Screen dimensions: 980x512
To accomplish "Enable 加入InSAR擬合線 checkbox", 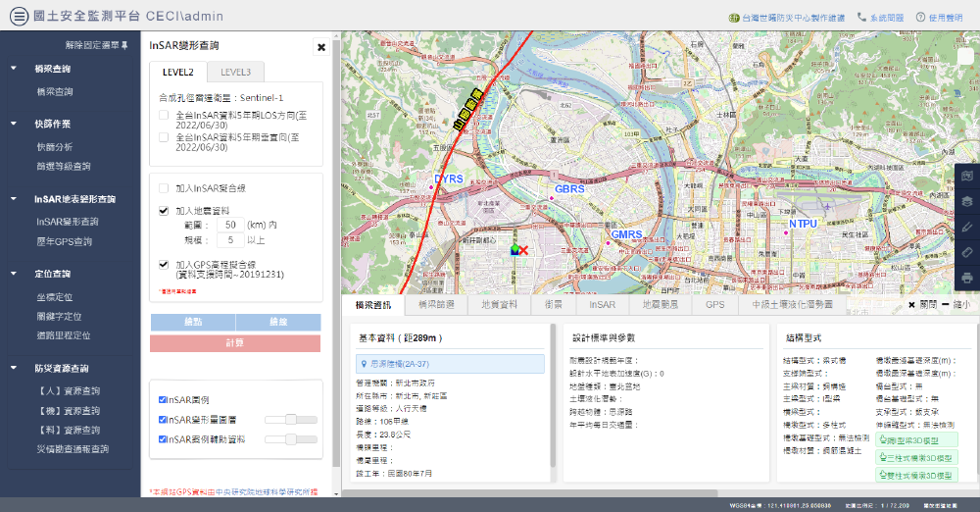I will coord(164,188).
